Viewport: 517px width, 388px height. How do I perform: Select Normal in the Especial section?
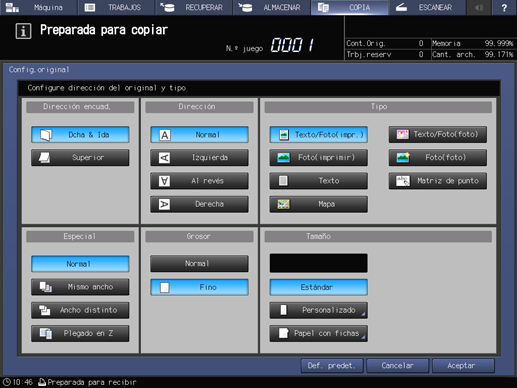tap(80, 264)
